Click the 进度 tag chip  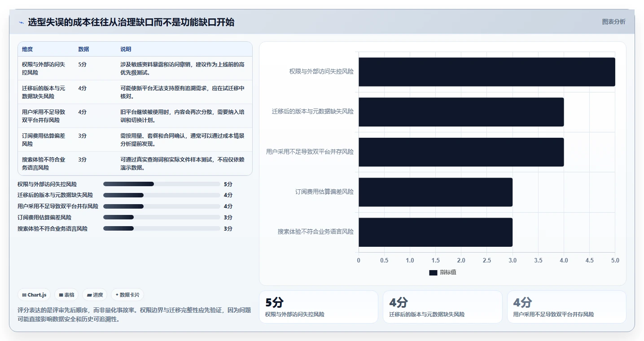click(95, 295)
